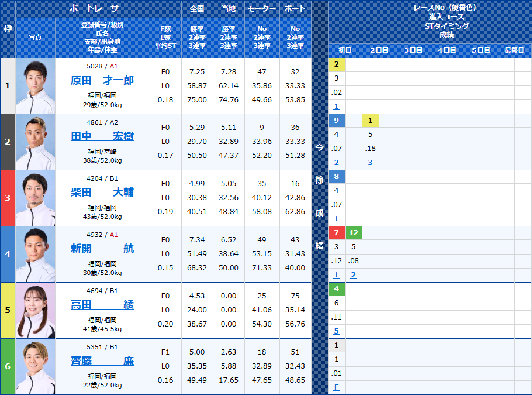Click registration text 4204 / B1
This screenshot has width=532, height=395.
[102, 178]
